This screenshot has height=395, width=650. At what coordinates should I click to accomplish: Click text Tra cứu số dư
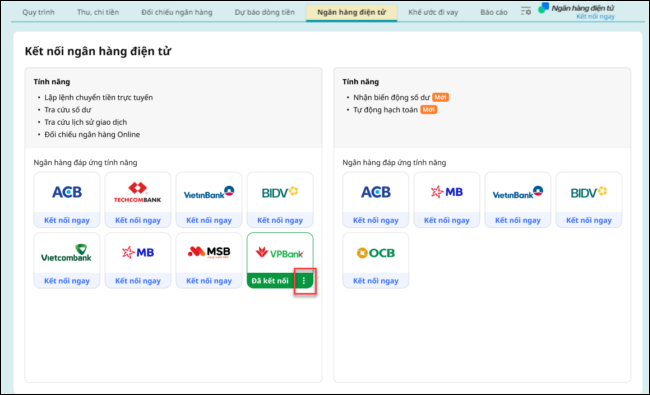tap(68, 110)
